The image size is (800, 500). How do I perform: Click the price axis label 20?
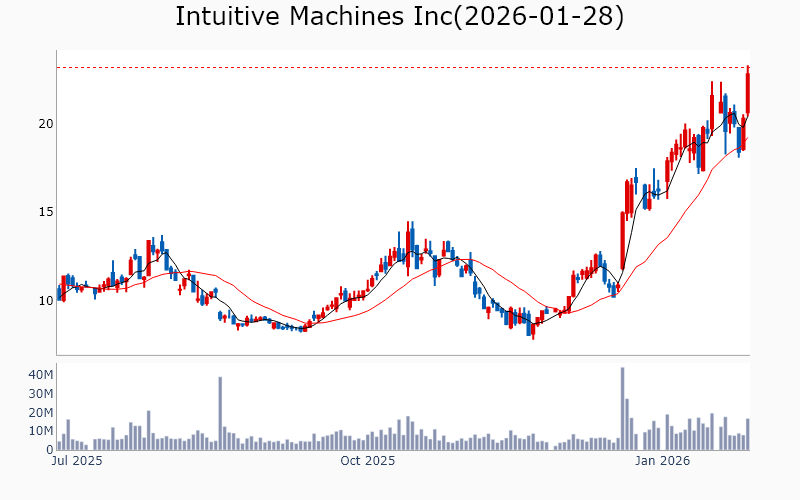(x=46, y=124)
